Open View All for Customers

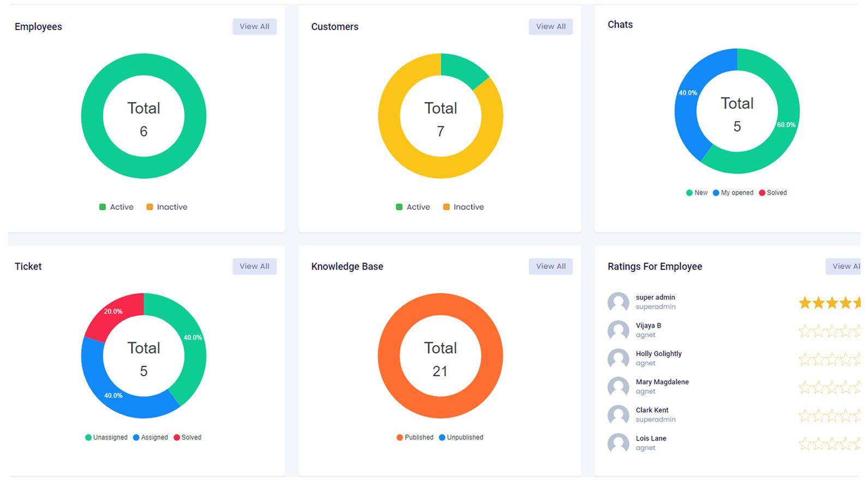click(x=550, y=27)
